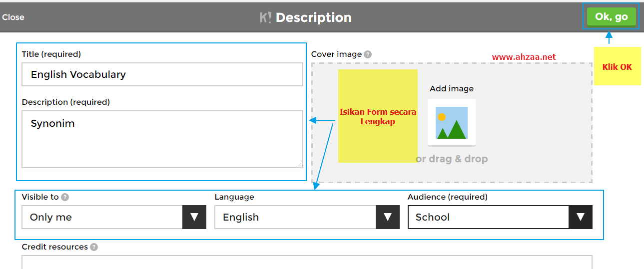Click the 'Description (required)' label
644x269 pixels.
click(66, 102)
